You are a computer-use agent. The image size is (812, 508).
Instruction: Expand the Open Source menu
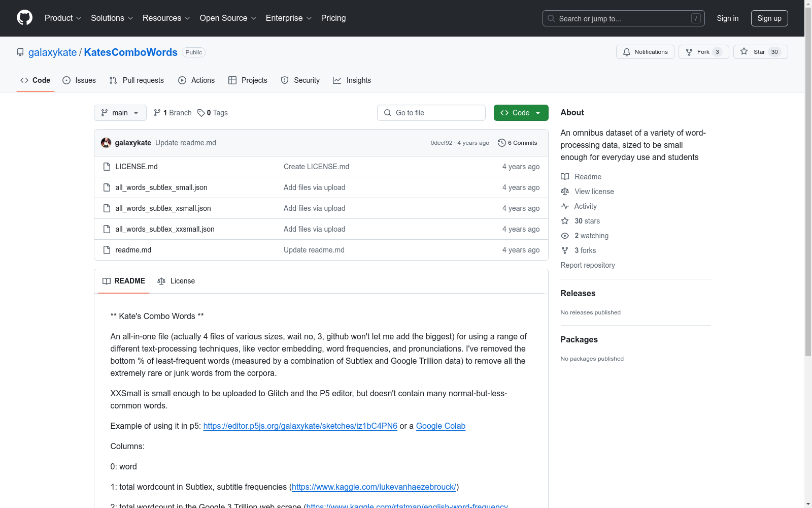pos(228,18)
